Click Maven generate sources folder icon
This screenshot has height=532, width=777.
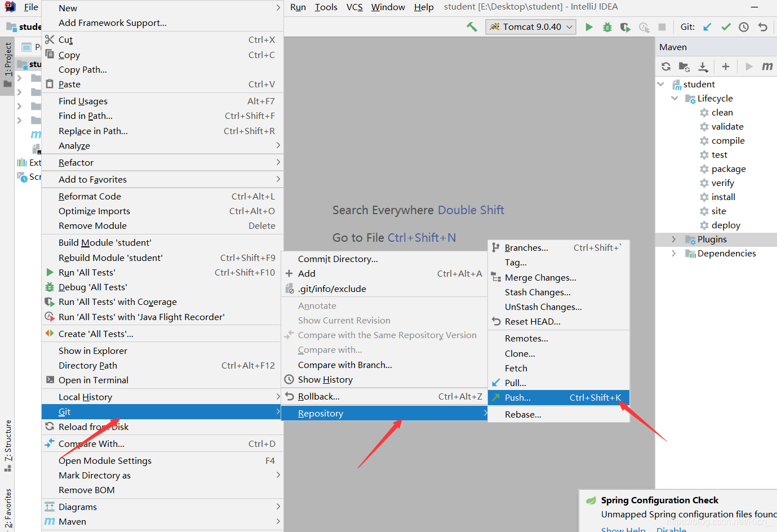pos(684,66)
